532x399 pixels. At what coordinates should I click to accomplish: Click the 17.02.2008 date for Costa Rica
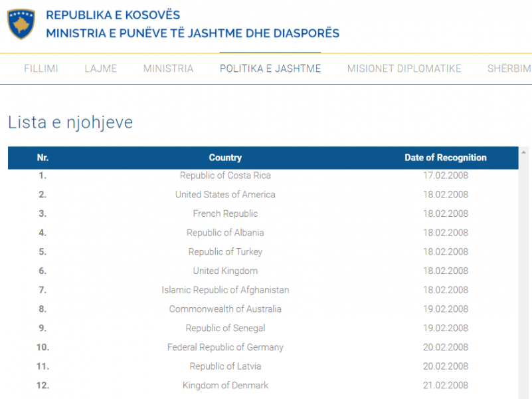446,176
